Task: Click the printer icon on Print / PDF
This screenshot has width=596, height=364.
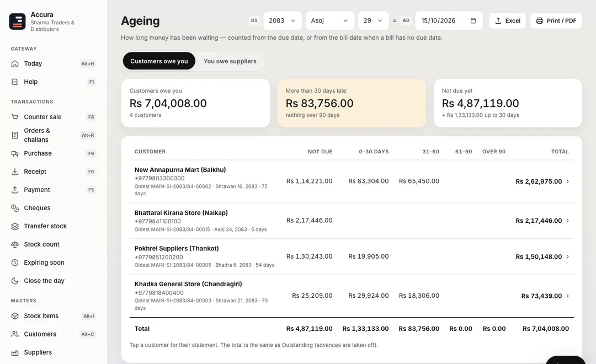Action: [x=540, y=21]
